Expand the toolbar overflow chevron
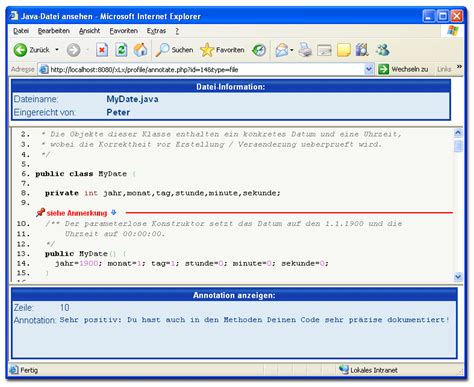This screenshot has height=387, width=474. pyautogui.click(x=459, y=67)
